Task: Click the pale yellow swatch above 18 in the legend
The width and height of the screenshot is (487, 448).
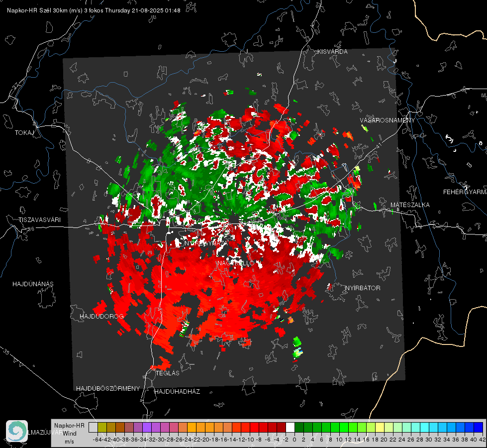Action: click(380, 427)
